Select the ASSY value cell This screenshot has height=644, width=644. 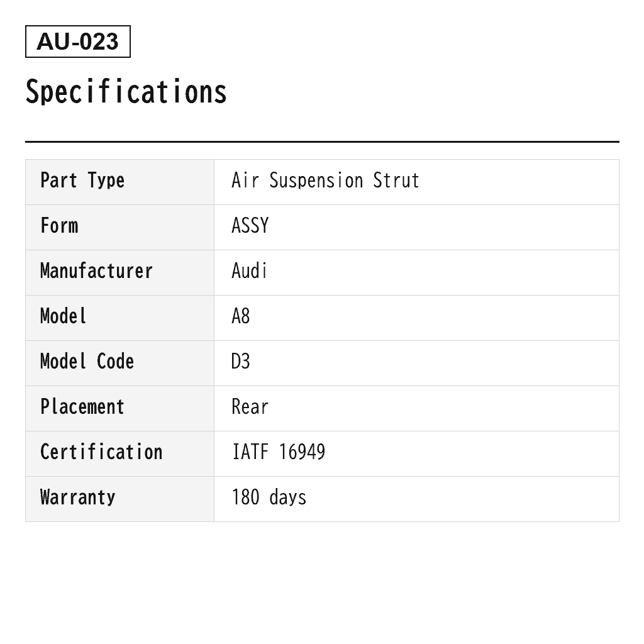click(416, 227)
